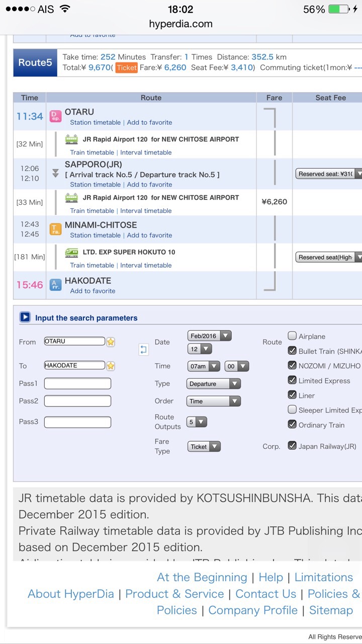Tap train icon next to first JR Rapid Airport 120
Viewport: 362px width, 644px height.
(x=72, y=139)
